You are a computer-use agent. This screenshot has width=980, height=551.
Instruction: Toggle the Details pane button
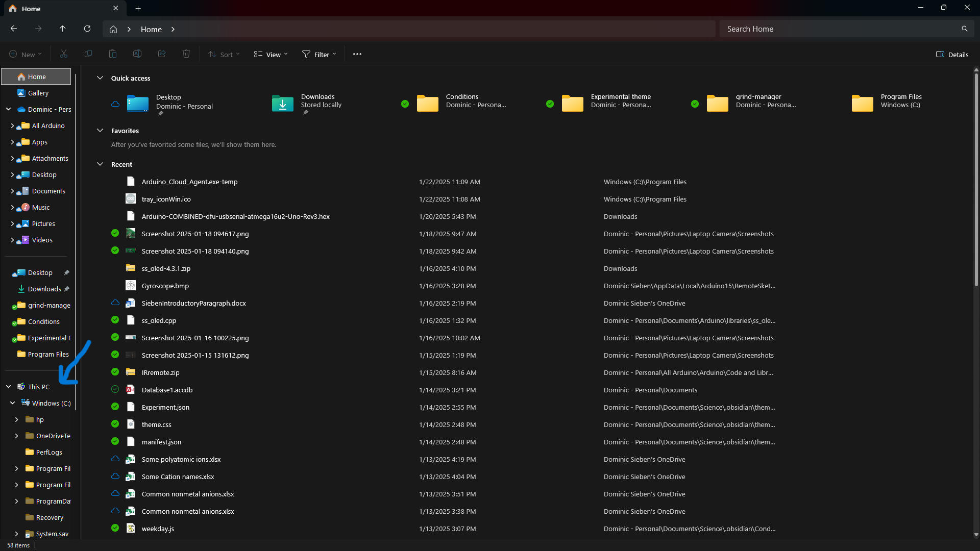[x=952, y=55]
